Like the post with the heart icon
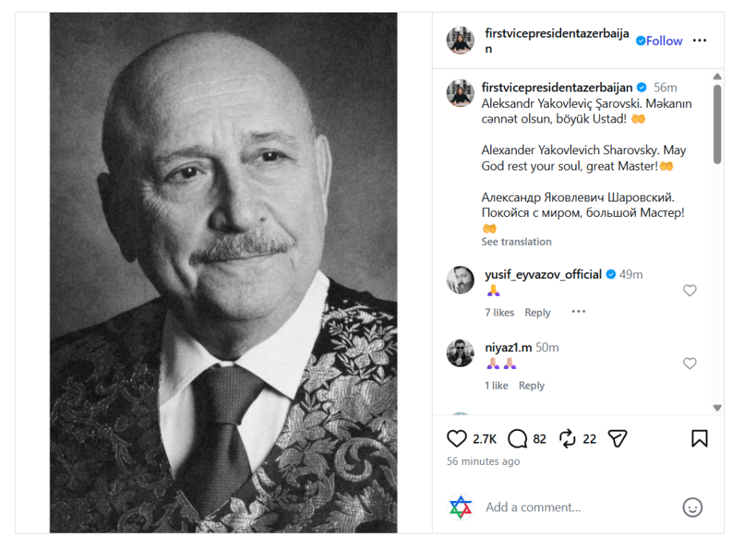Image resolution: width=756 pixels, height=549 pixels. [456, 438]
